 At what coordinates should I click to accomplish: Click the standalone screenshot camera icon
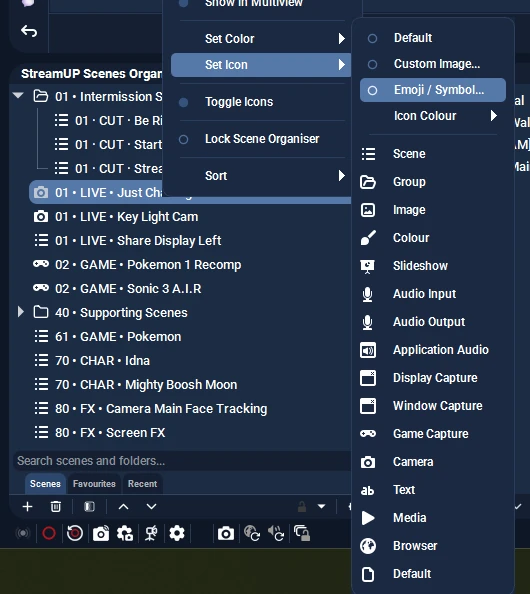[225, 533]
